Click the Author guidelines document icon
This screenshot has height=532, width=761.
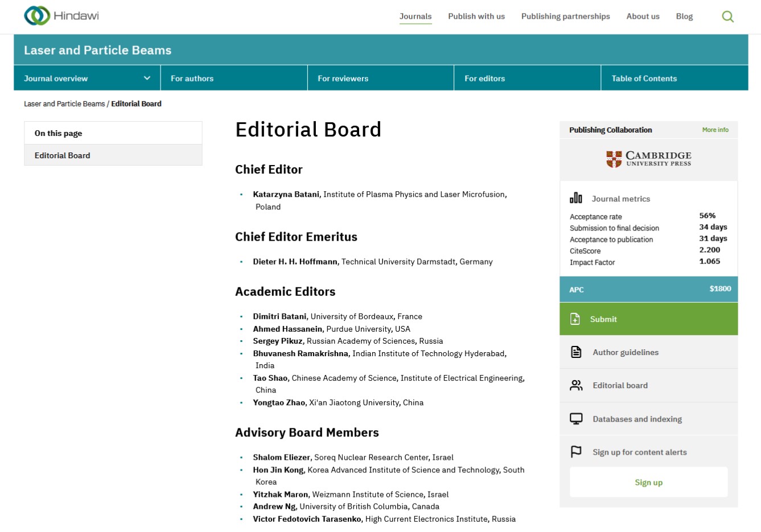click(576, 352)
